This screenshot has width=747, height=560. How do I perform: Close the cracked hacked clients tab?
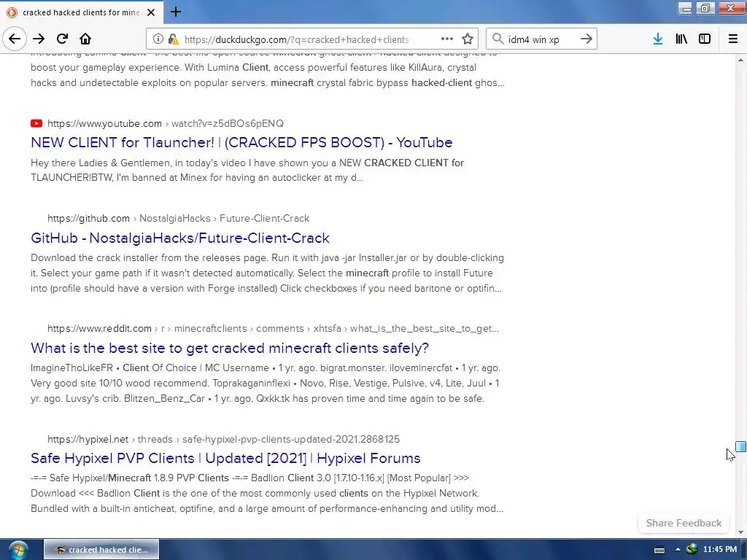coord(151,12)
